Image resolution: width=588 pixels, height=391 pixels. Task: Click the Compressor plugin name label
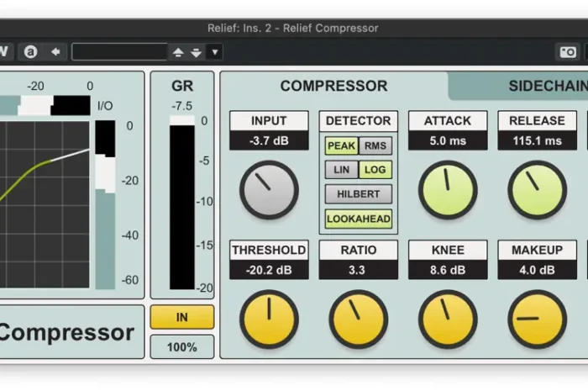(66, 332)
